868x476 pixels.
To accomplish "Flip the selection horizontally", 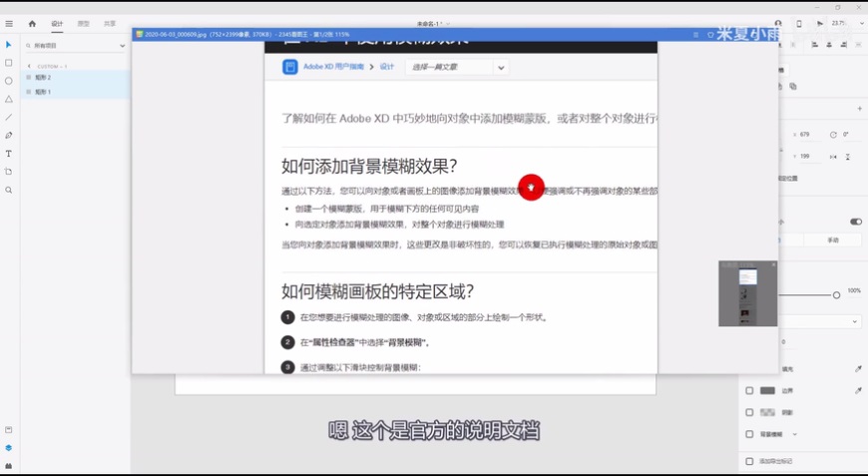I will coord(833,157).
